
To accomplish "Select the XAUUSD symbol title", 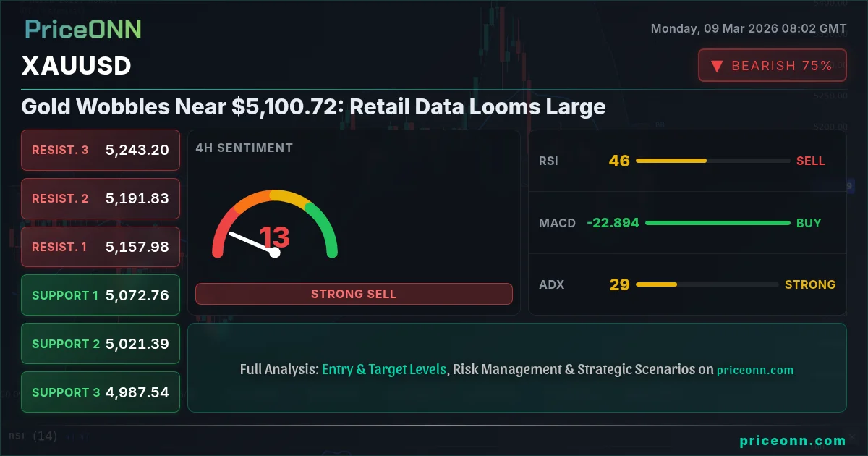I will tap(77, 66).
